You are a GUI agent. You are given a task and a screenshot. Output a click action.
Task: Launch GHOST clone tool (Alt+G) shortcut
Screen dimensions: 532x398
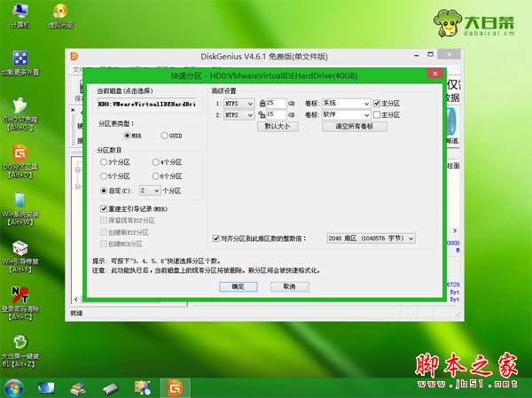pyautogui.click(x=20, y=114)
